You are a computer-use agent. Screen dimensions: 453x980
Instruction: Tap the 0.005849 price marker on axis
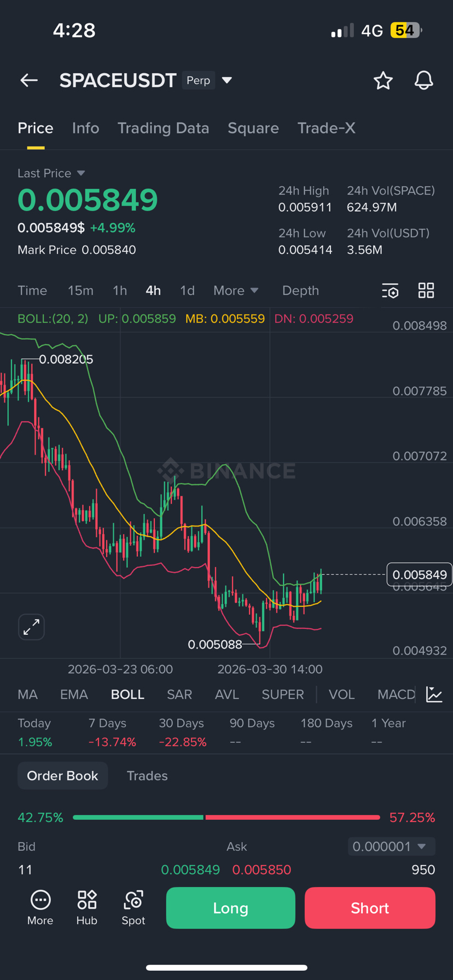(420, 574)
